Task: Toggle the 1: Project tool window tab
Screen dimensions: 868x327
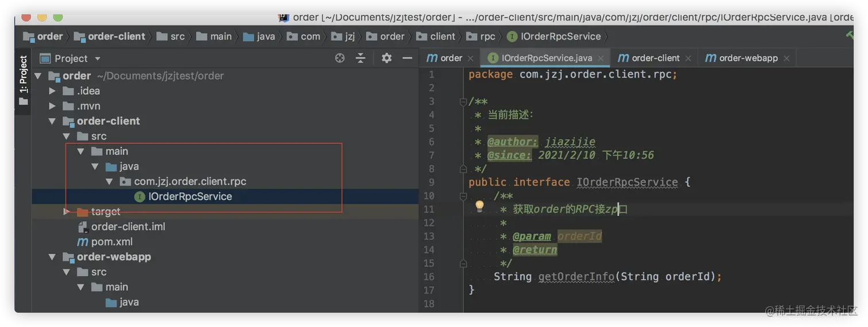Action: pos(24,80)
